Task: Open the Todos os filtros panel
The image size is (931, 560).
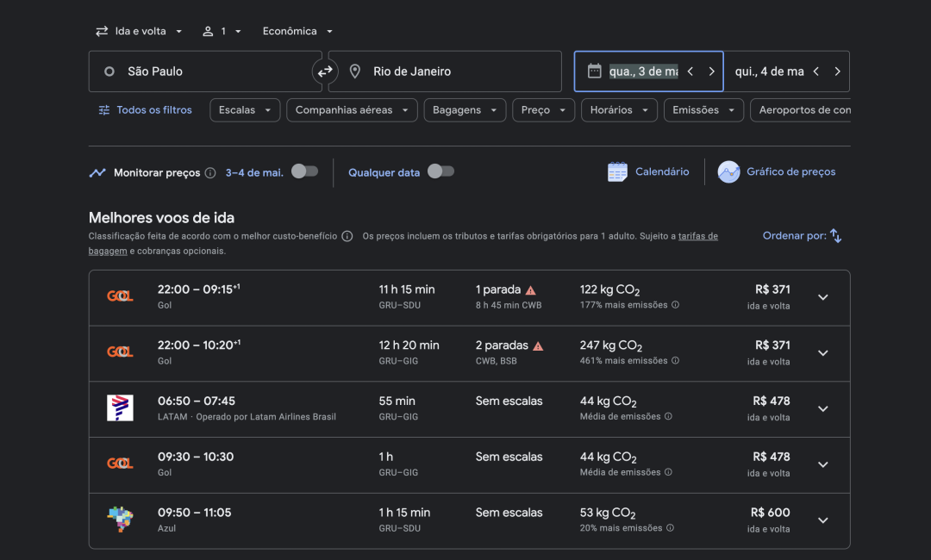Action: point(144,109)
